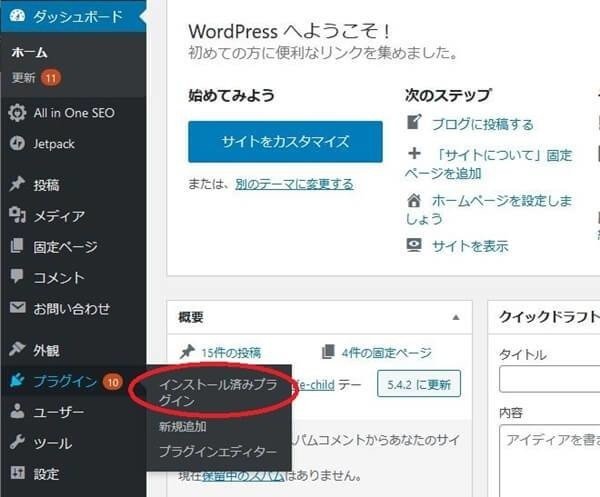
Task: Open All in One SEO menu
Action: 73,113
